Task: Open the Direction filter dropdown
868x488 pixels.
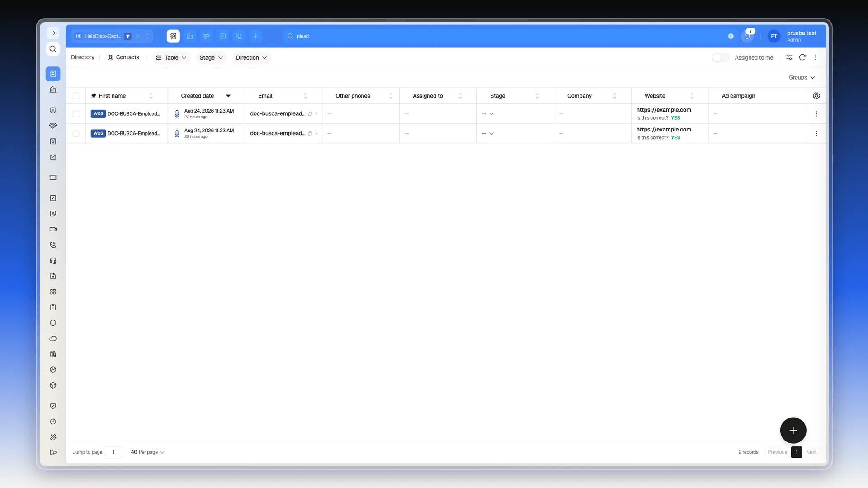Action: pos(251,58)
